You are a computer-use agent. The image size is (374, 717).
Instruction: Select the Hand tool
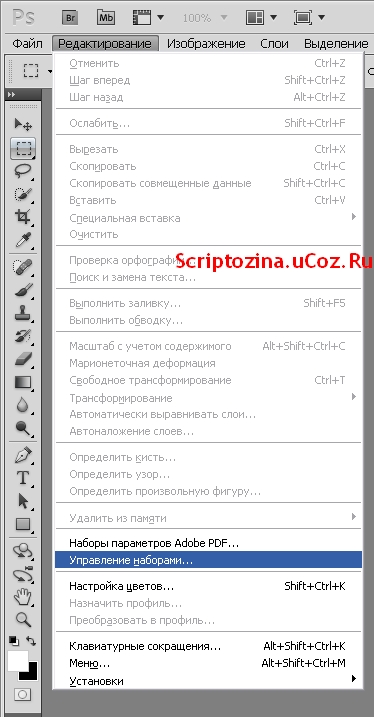click(x=23, y=597)
